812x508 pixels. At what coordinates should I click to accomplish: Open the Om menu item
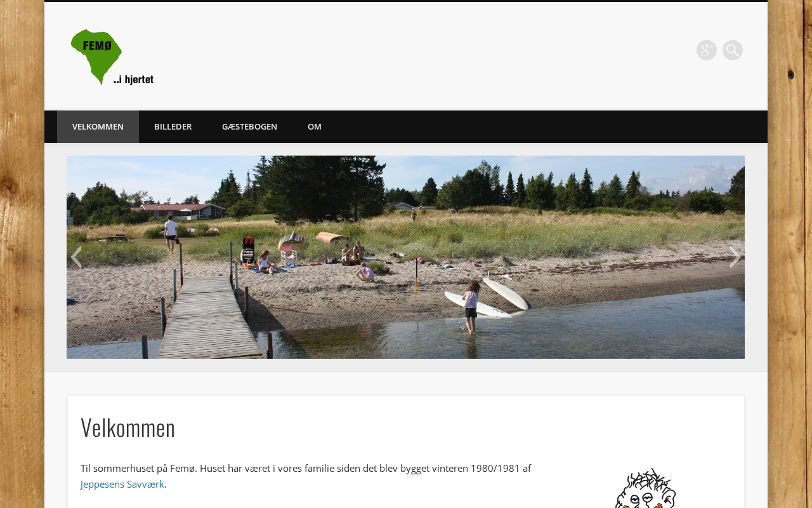pyautogui.click(x=315, y=126)
